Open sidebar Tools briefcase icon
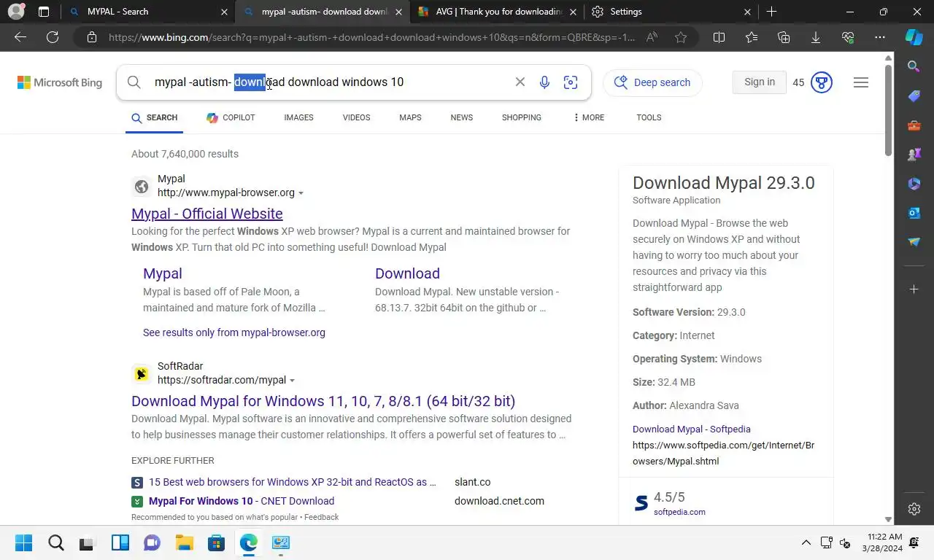This screenshot has width=934, height=560. tap(914, 125)
